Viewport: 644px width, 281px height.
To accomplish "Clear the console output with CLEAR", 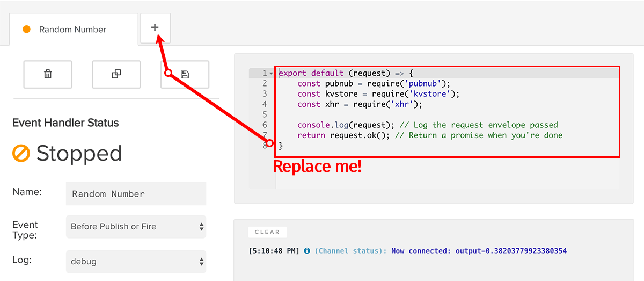I will [x=267, y=232].
